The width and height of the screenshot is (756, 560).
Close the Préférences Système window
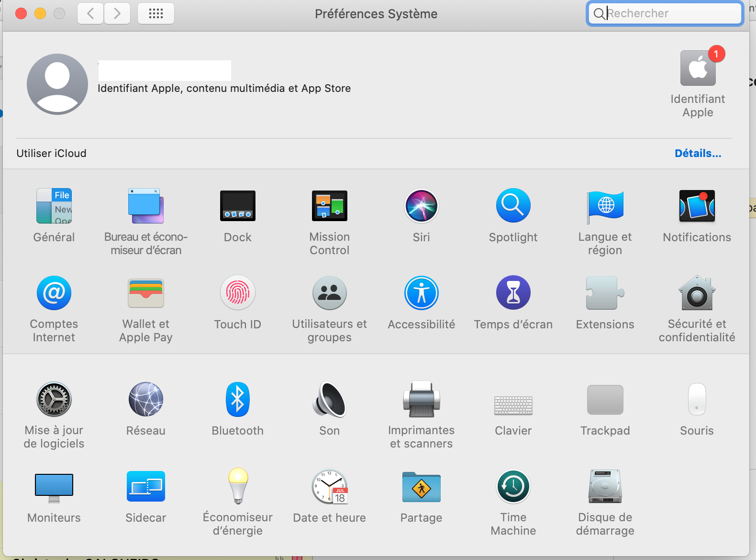point(21,13)
